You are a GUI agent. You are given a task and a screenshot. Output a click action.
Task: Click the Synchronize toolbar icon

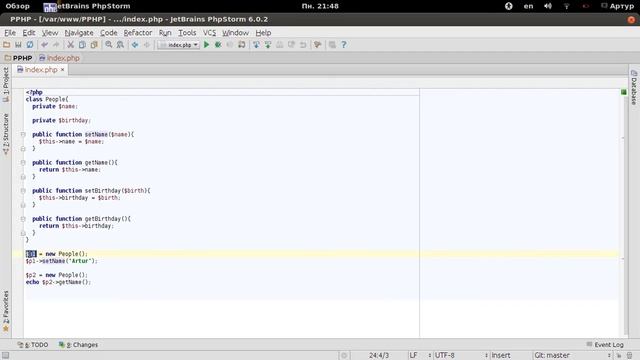(x=30, y=45)
